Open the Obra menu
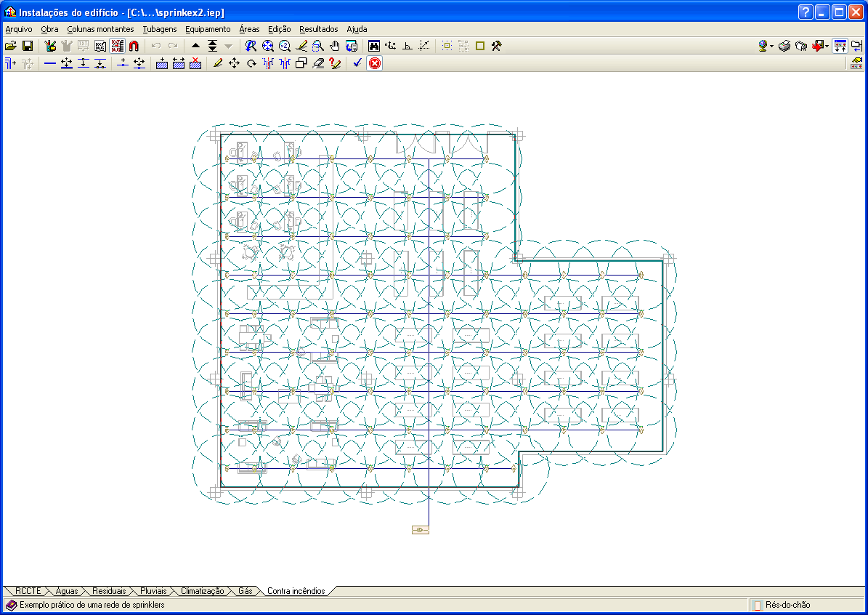The image size is (868, 615). (x=49, y=29)
